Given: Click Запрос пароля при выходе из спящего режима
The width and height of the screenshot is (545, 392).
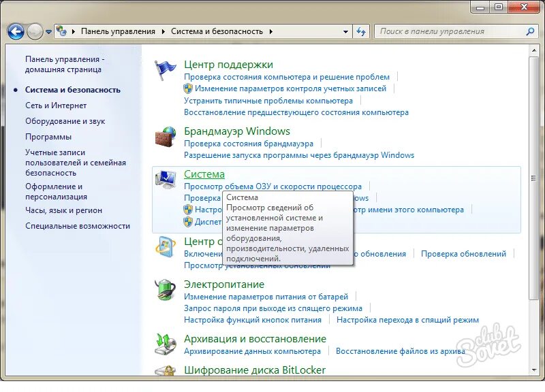Looking at the screenshot, I should [x=273, y=308].
